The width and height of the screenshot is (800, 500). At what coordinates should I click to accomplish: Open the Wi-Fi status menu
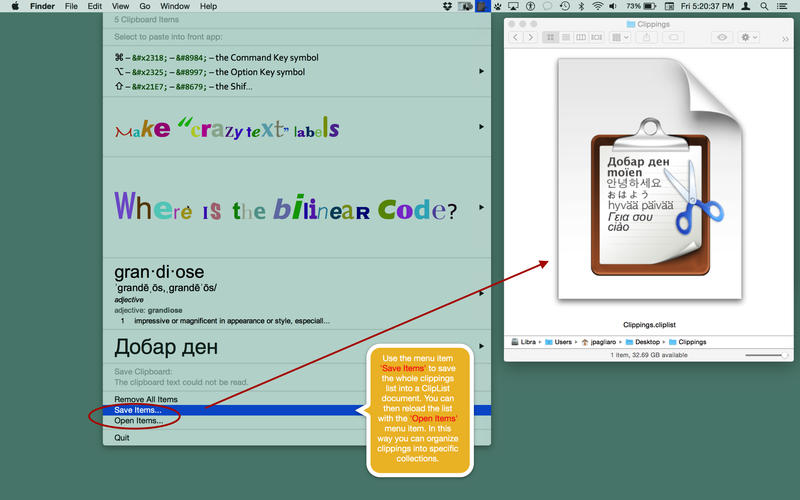597,6
